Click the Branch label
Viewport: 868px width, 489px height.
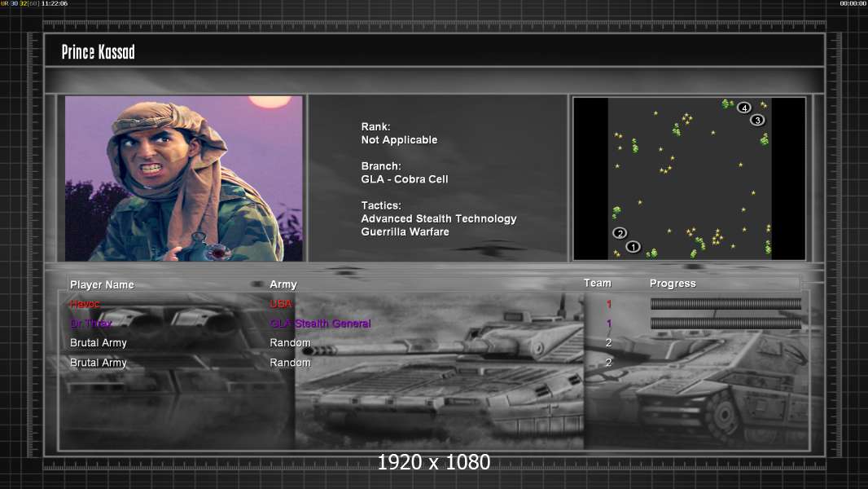381,166
